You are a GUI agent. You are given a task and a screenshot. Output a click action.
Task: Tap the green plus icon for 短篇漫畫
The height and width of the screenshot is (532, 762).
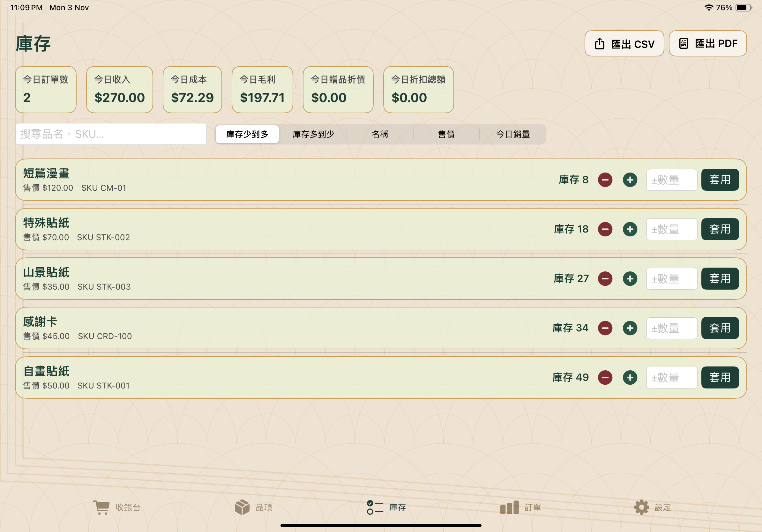coord(630,180)
